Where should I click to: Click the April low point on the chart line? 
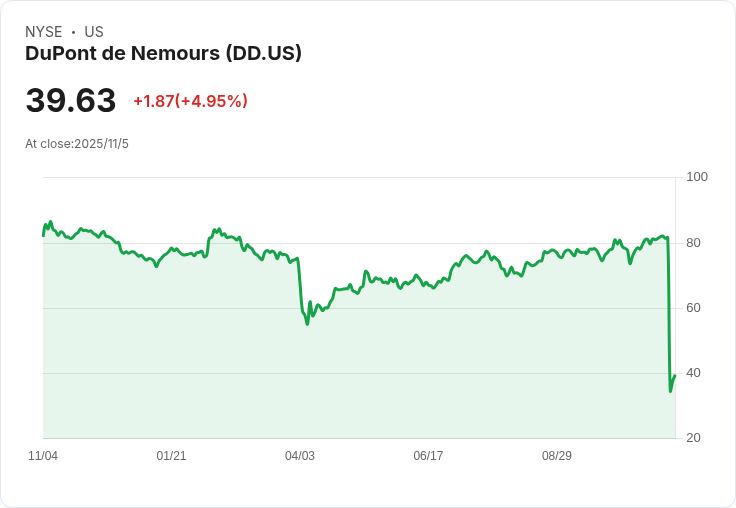click(x=307, y=323)
